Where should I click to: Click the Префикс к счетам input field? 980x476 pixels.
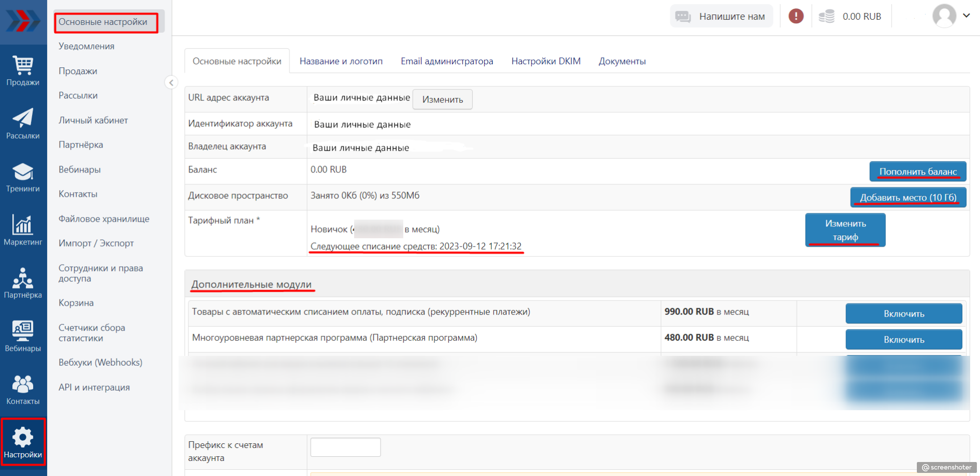point(345,447)
